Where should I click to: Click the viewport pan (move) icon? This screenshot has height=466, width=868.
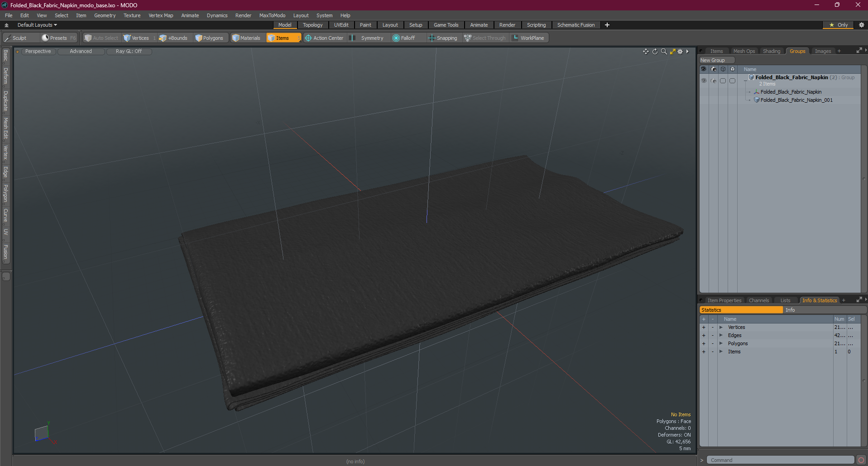646,52
